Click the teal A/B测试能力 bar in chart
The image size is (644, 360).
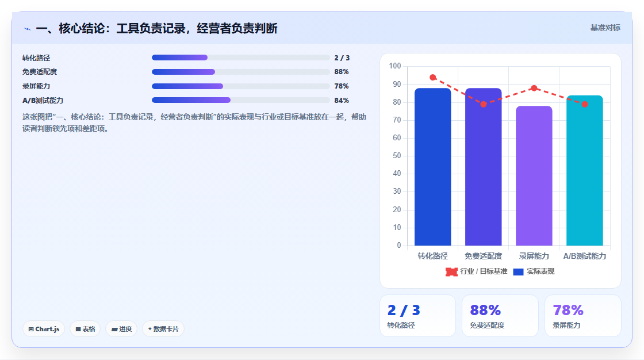[x=584, y=171]
